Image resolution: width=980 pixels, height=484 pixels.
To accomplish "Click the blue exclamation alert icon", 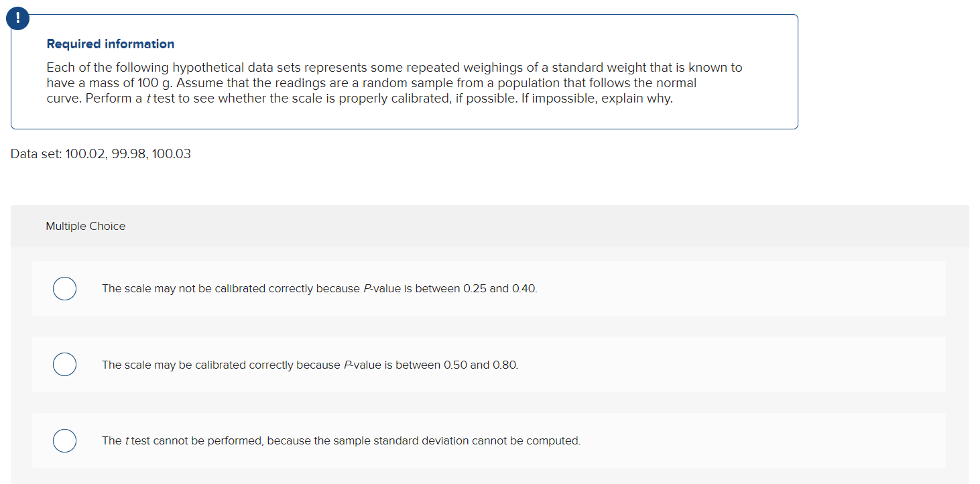I will [17, 18].
